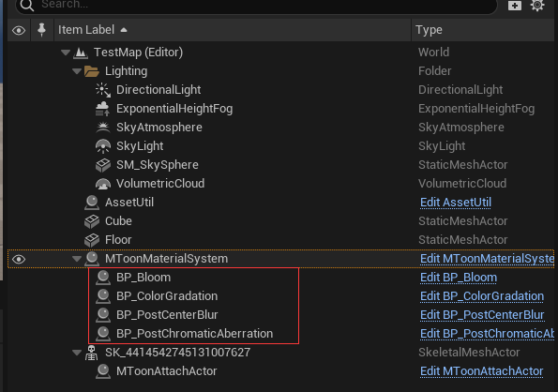Image resolution: width=558 pixels, height=392 pixels.
Task: Toggle the pin column header
Action: point(41,30)
